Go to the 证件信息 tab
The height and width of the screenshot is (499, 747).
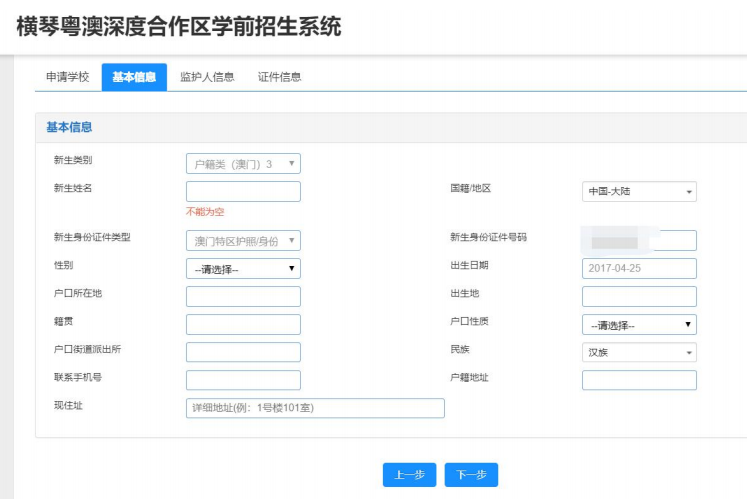[x=279, y=77]
